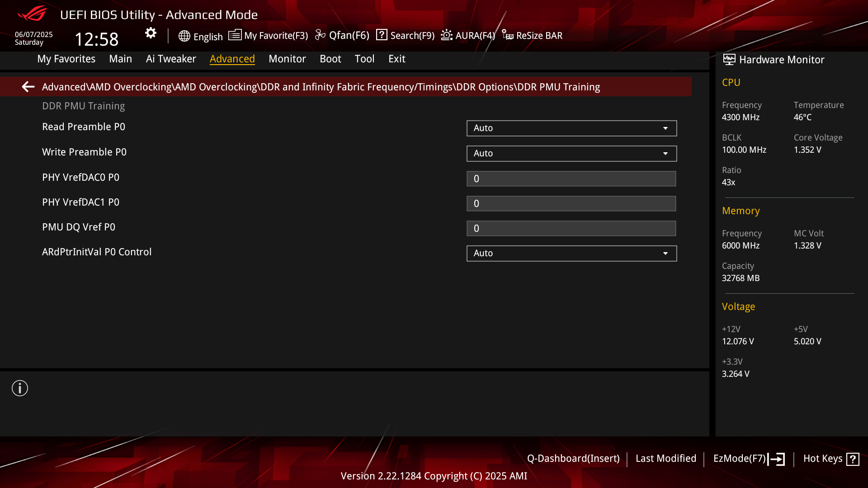Open Hot Keys help
The width and height of the screenshot is (868, 488).
click(x=823, y=458)
